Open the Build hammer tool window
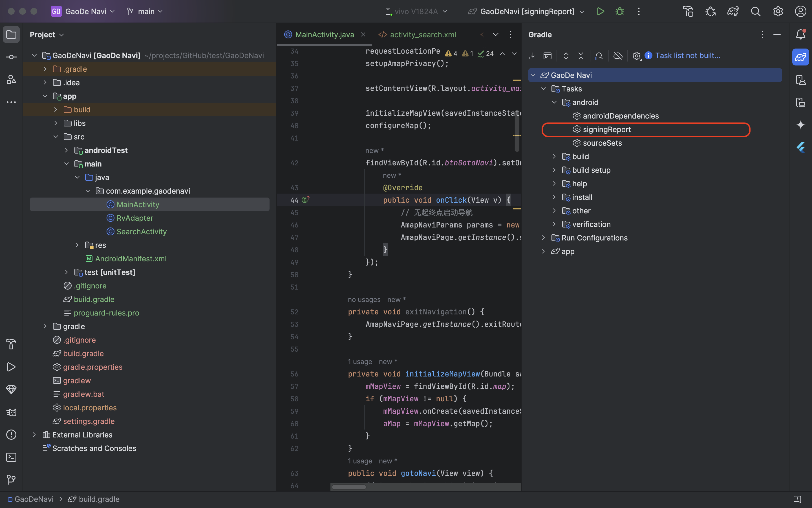The image size is (812, 508). (11, 344)
